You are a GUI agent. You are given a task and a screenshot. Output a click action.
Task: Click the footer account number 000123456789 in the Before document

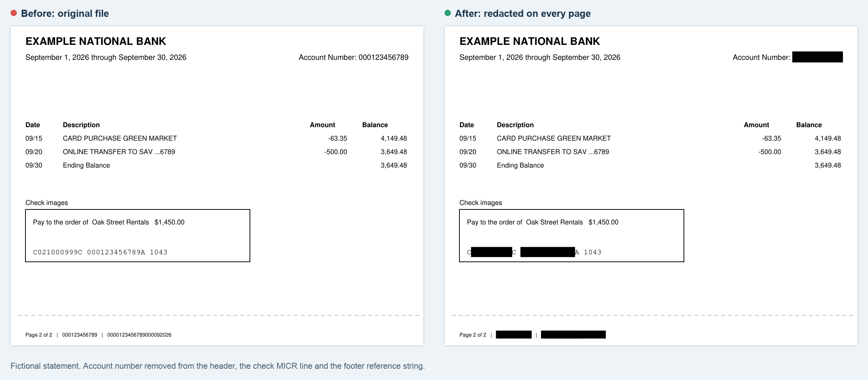80,335
